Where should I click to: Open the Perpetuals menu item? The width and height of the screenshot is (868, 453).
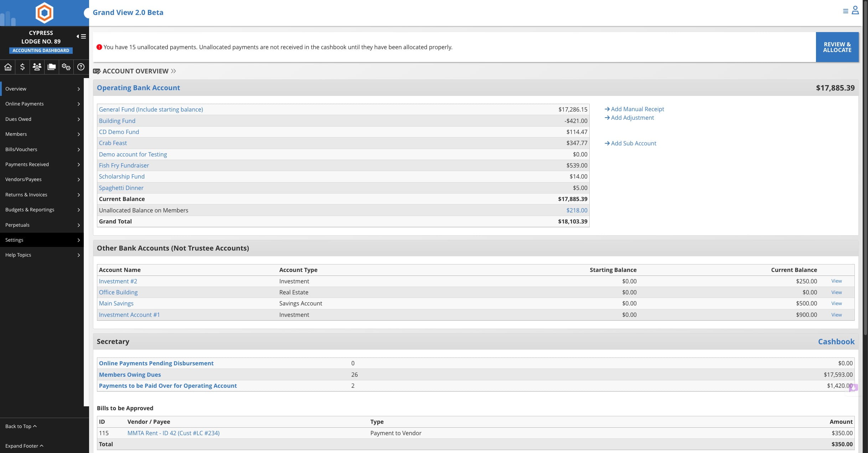click(42, 225)
